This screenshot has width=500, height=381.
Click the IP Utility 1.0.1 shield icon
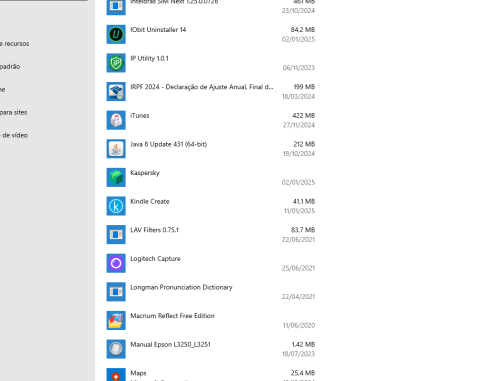[x=116, y=63]
